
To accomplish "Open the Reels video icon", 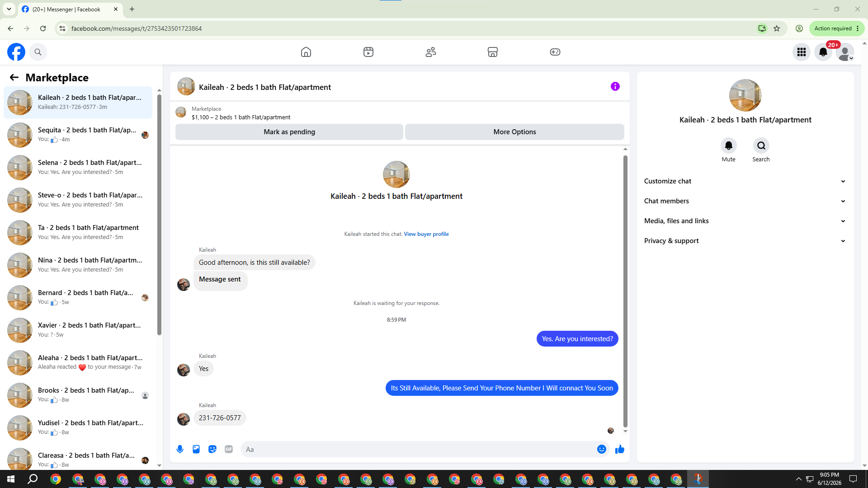I will pos(368,52).
